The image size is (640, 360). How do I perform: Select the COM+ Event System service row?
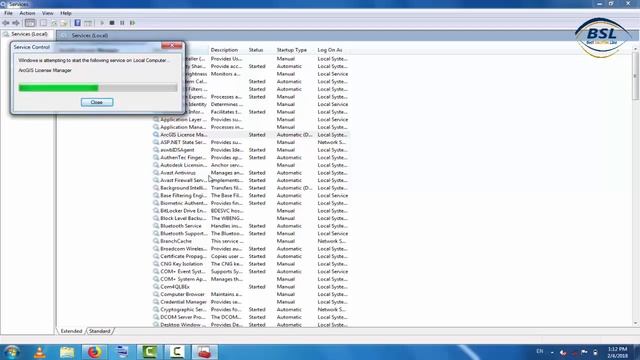click(251, 271)
